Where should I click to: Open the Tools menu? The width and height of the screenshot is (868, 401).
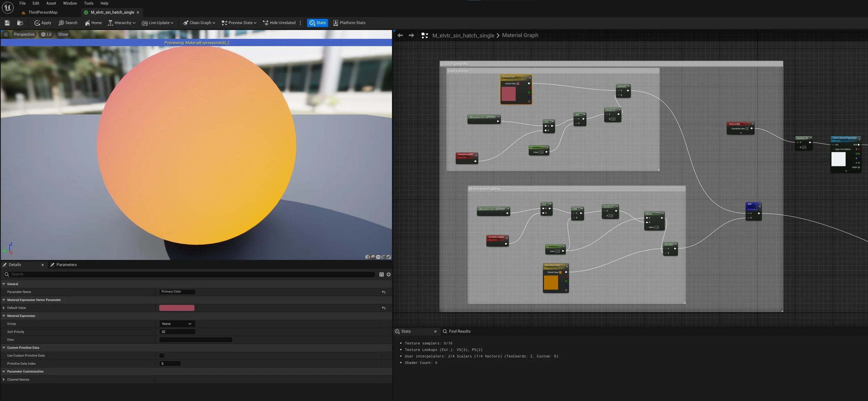click(89, 3)
